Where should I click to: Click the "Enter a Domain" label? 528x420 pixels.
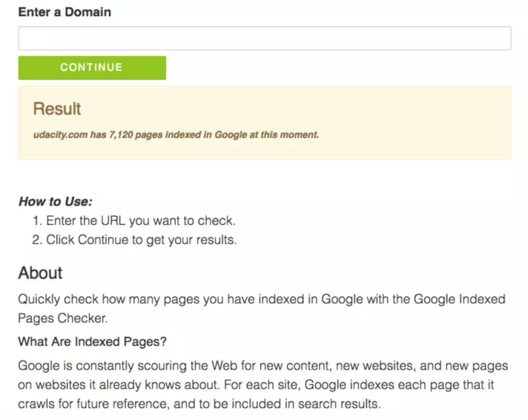[64, 12]
